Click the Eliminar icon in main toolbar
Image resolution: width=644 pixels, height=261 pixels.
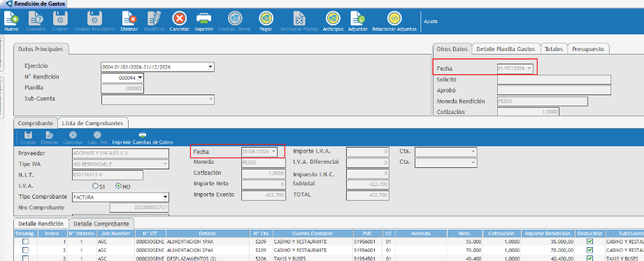click(129, 19)
